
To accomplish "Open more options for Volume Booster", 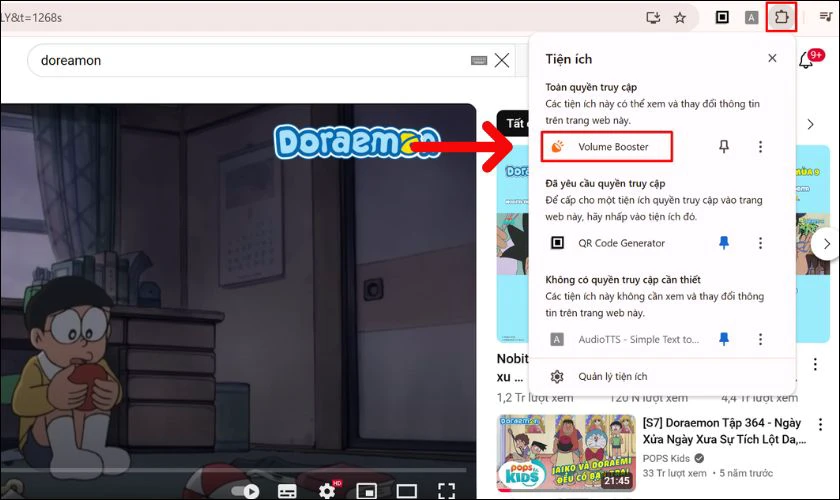I will coord(760,146).
